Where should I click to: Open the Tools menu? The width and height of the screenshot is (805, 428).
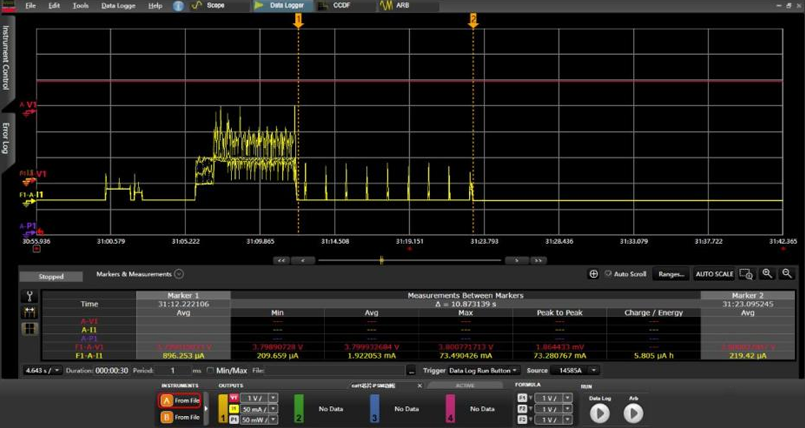tap(81, 6)
